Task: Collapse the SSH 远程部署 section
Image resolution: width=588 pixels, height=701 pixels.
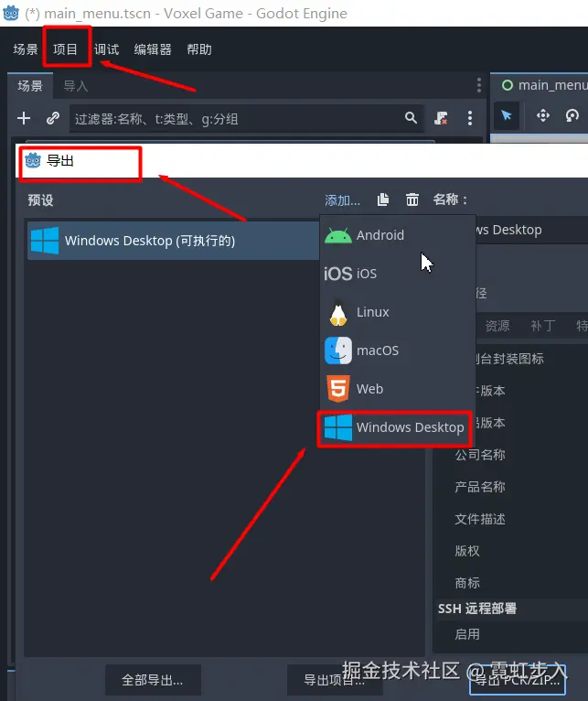Action: tap(512, 609)
